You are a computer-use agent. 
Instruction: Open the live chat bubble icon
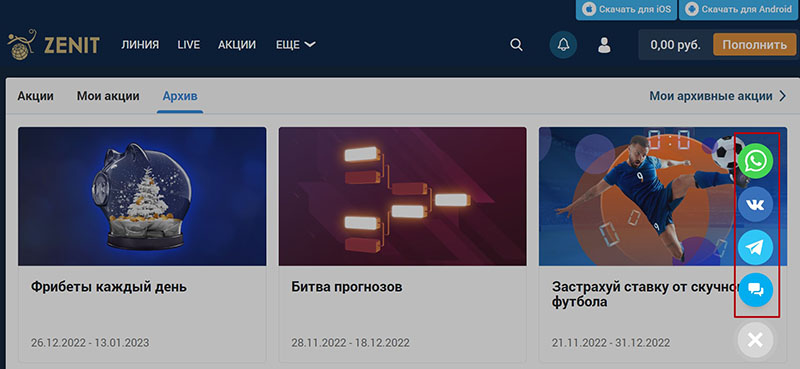click(x=755, y=290)
